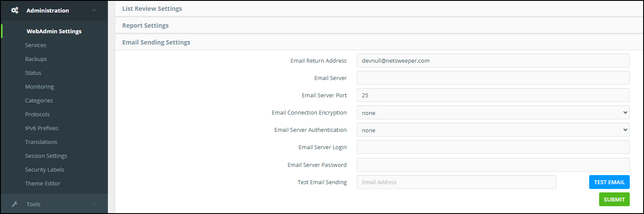Expand Report Settings section
Viewport: 644px width, 214px height.
[379, 25]
